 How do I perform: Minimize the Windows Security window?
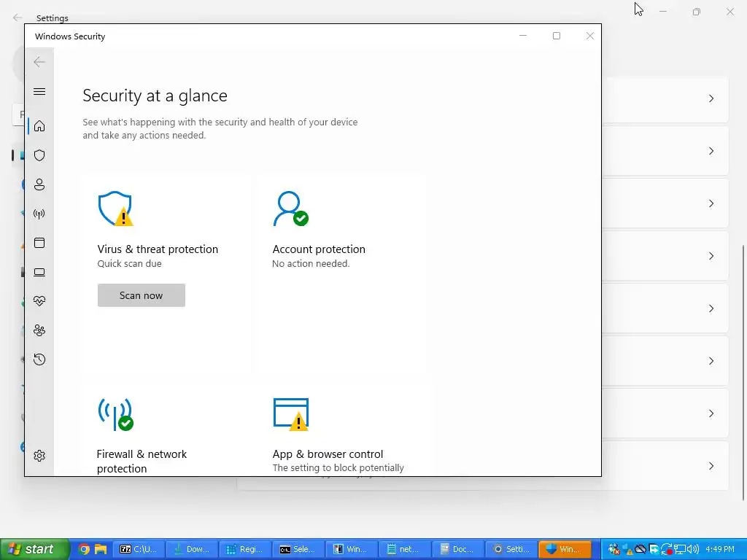pyautogui.click(x=523, y=36)
